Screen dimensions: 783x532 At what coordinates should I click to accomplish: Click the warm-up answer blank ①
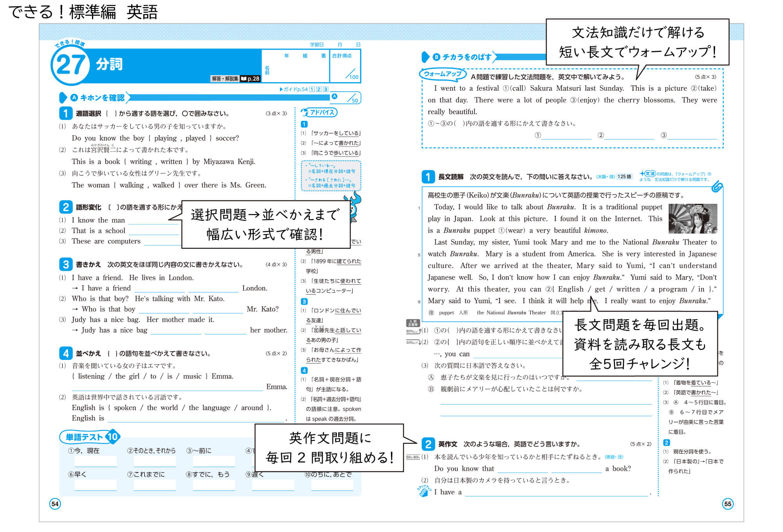point(566,135)
